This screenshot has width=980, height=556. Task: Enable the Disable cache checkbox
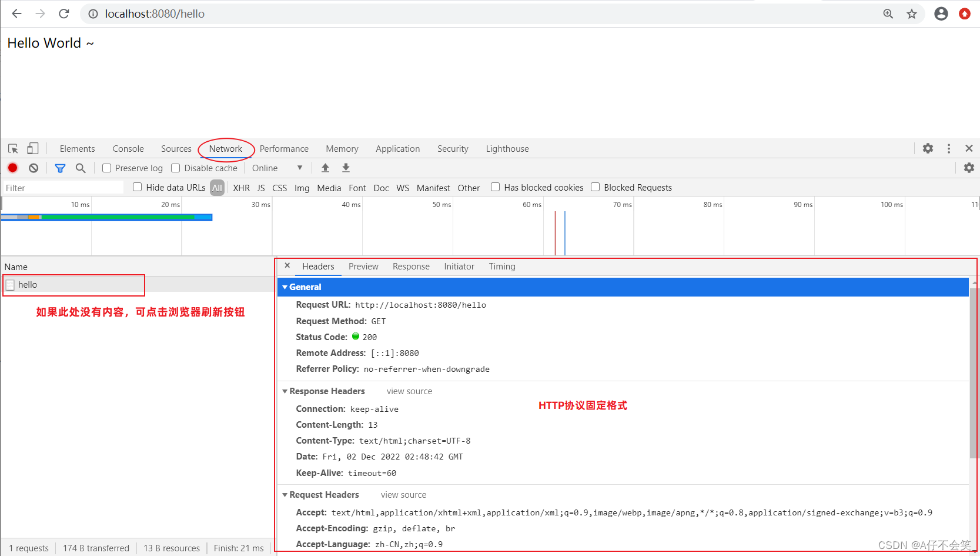coord(176,168)
